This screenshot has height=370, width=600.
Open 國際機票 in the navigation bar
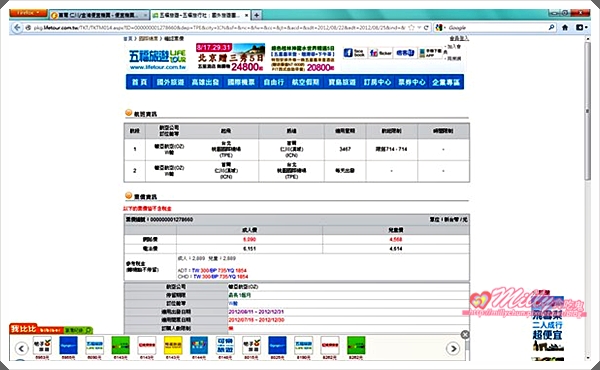click(241, 82)
